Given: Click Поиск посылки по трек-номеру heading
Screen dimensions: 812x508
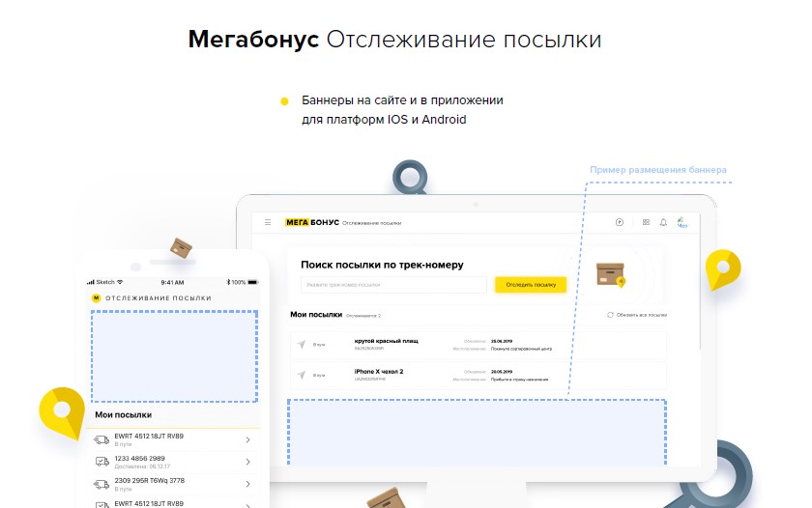Looking at the screenshot, I should tap(382, 265).
